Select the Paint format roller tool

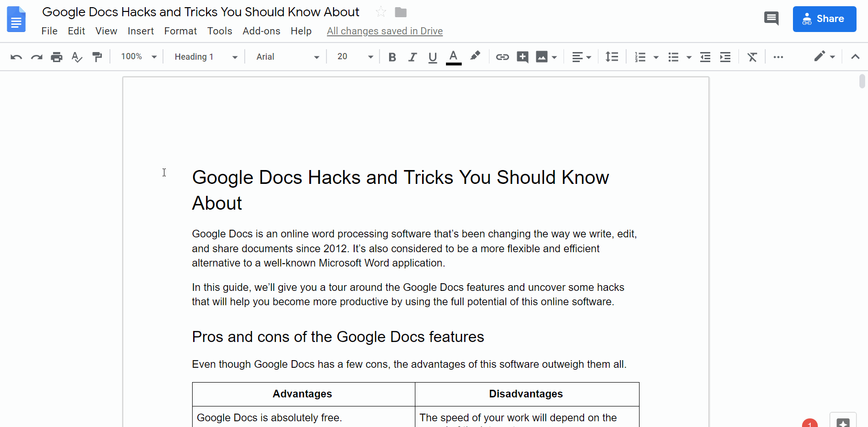click(x=97, y=57)
